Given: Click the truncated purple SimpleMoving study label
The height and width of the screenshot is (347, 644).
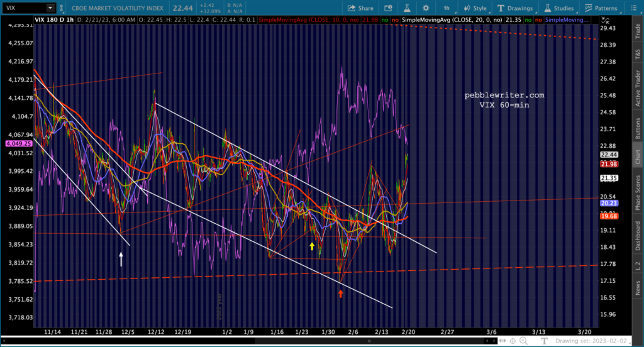Looking at the screenshot, I should click(567, 19).
